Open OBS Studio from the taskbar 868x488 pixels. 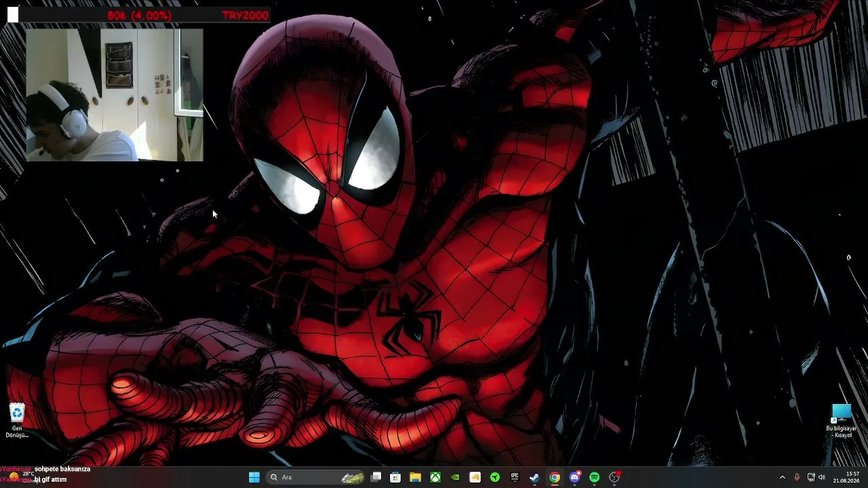pyautogui.click(x=614, y=477)
